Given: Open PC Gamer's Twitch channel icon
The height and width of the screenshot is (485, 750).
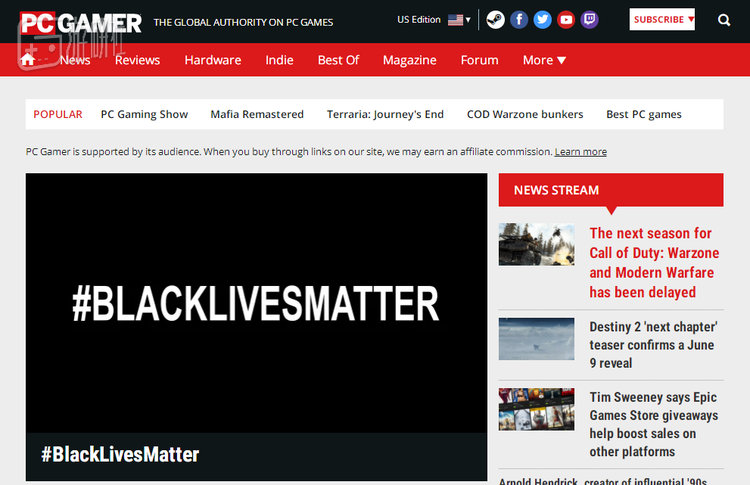Looking at the screenshot, I should pyautogui.click(x=590, y=20).
